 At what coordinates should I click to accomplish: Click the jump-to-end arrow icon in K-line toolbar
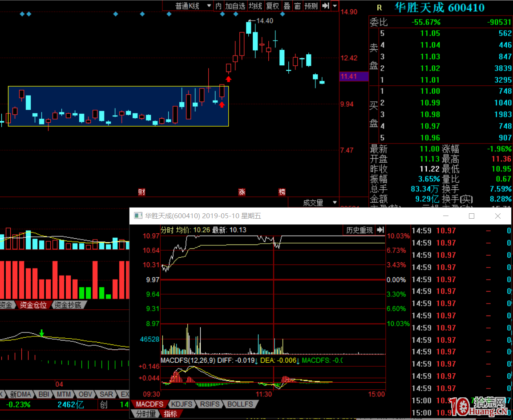(x=325, y=6)
